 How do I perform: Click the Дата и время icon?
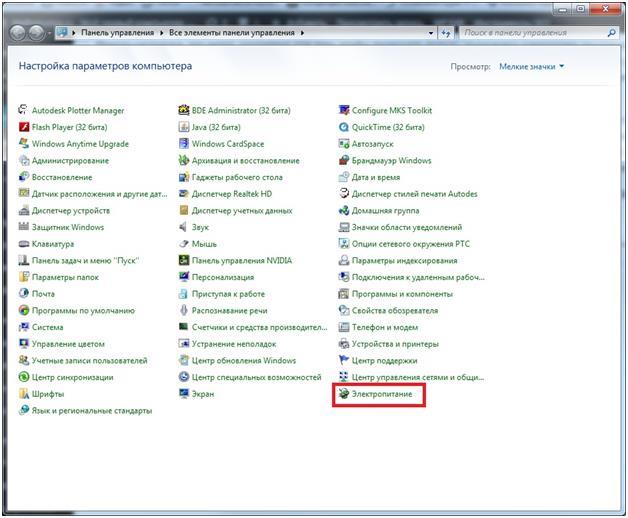point(344,177)
